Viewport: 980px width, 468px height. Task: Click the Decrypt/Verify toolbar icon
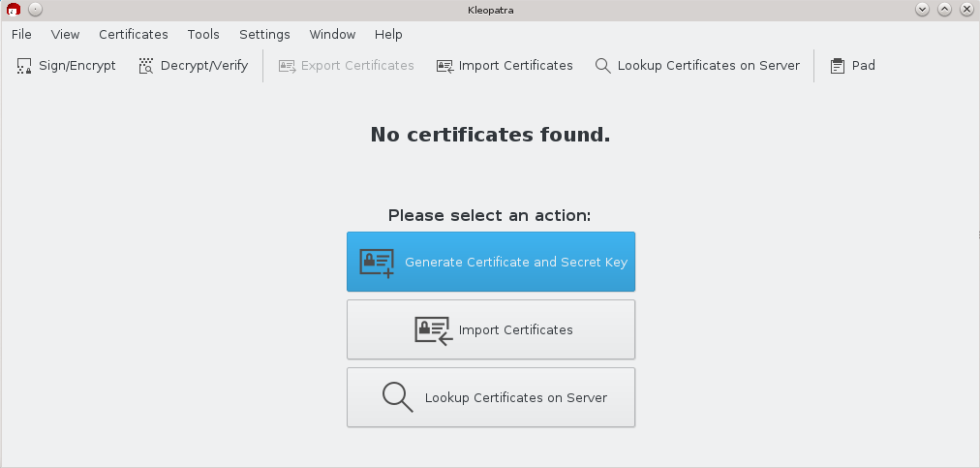point(146,66)
